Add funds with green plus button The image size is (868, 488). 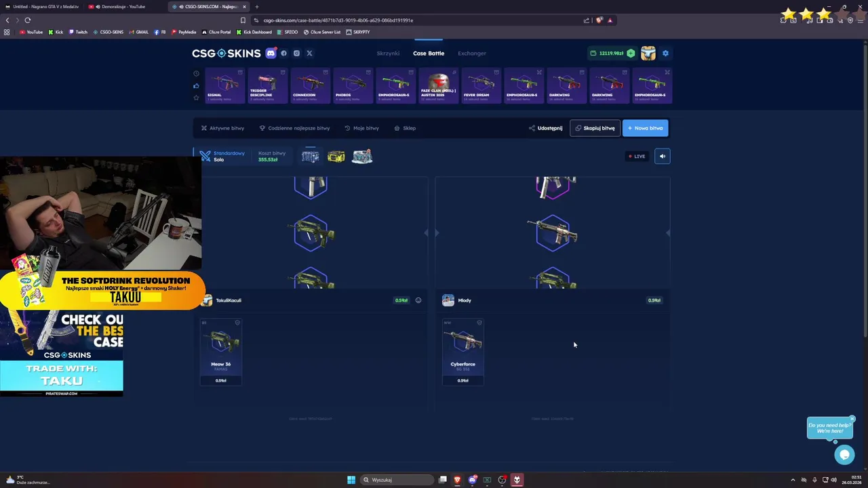[x=631, y=53]
